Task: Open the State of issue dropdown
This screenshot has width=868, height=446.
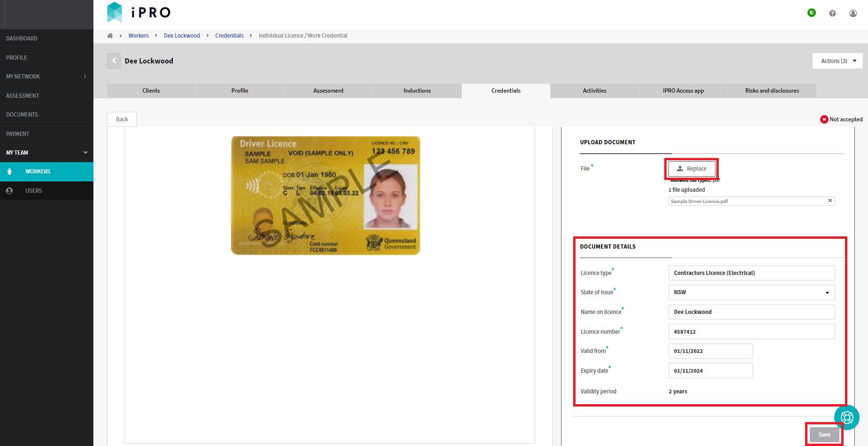Action: pyautogui.click(x=752, y=292)
